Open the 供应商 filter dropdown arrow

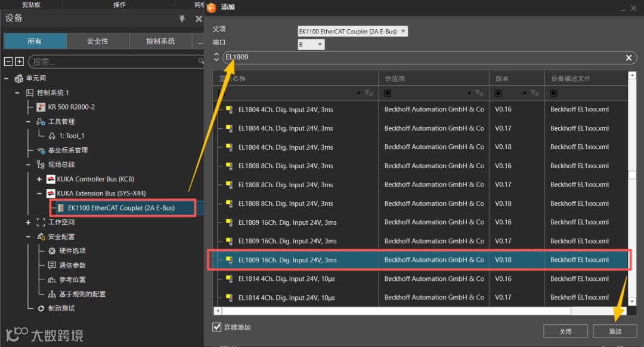point(469,93)
